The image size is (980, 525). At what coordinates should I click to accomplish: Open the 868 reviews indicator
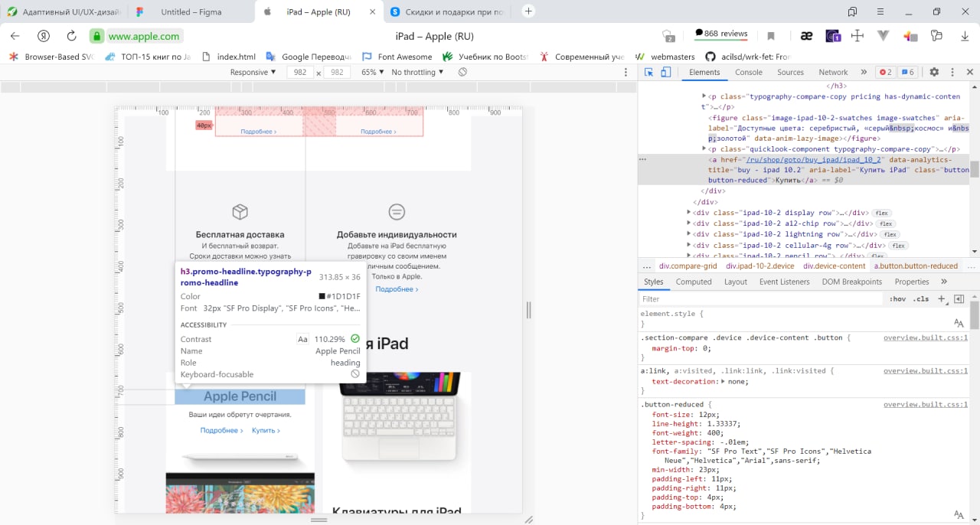720,34
